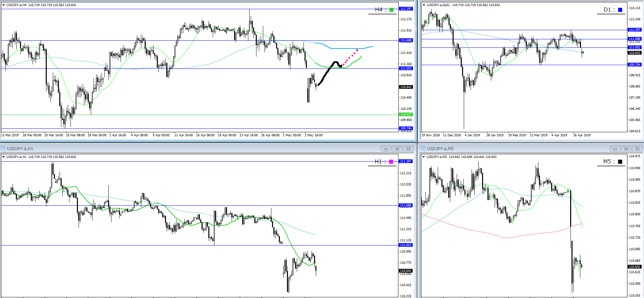
Task: Click the 4 Jan 2019 date on Daily axis
Action: [473, 135]
